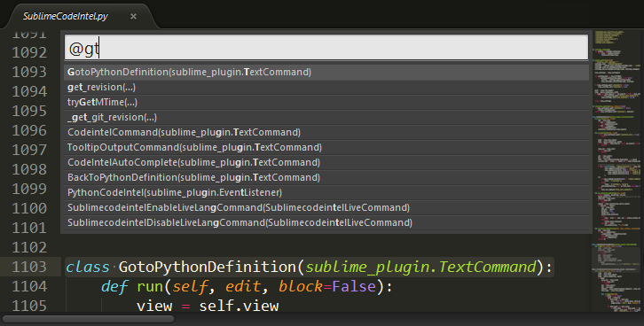Click line number 1092 in gutter
The height and width of the screenshot is (326, 644).
coord(29,52)
